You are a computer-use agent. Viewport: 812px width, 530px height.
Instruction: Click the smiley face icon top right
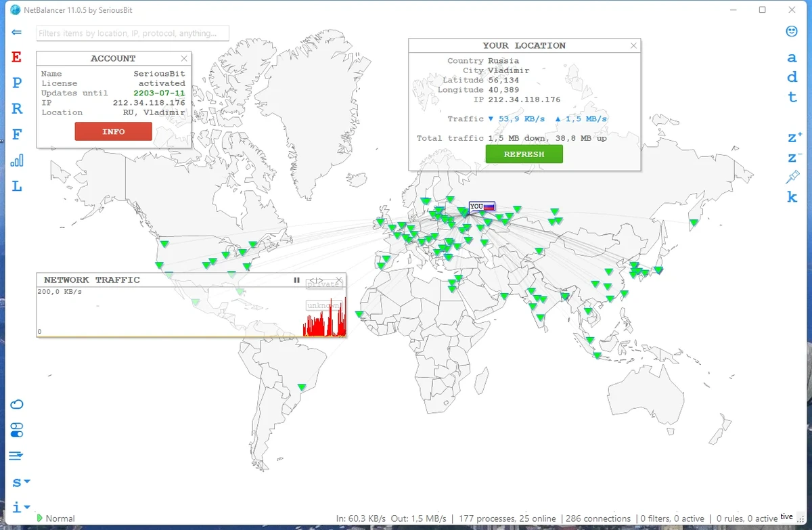(x=792, y=31)
